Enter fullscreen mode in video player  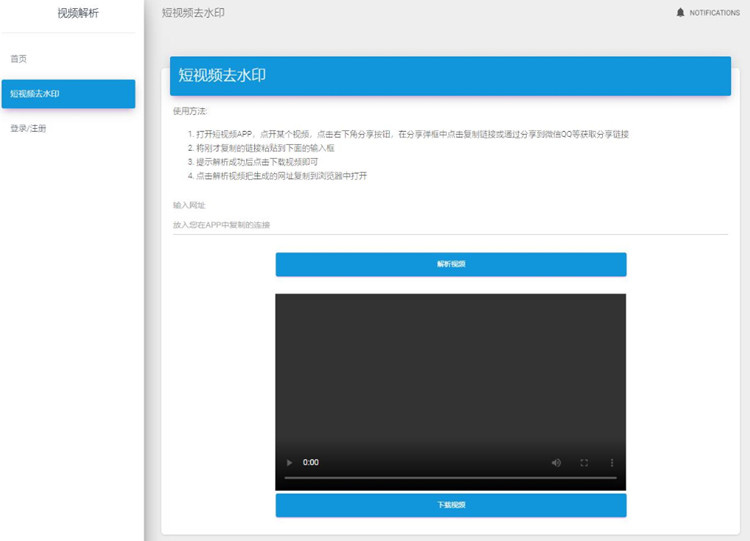coord(584,463)
